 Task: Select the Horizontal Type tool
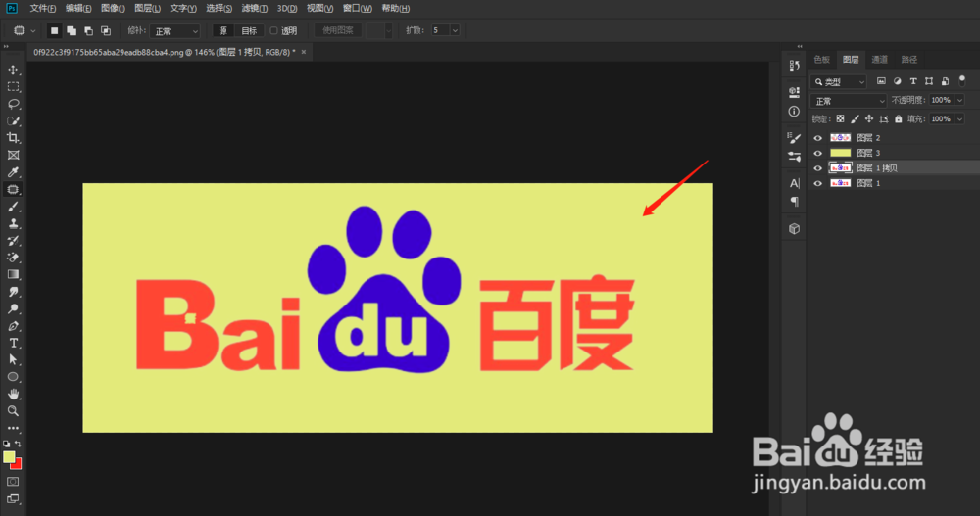pos(13,343)
